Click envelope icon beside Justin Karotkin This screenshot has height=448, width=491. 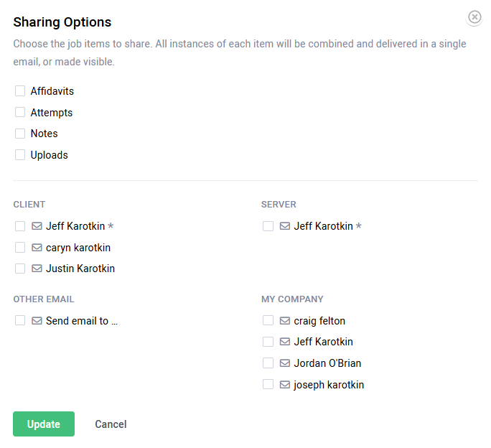[37, 269]
